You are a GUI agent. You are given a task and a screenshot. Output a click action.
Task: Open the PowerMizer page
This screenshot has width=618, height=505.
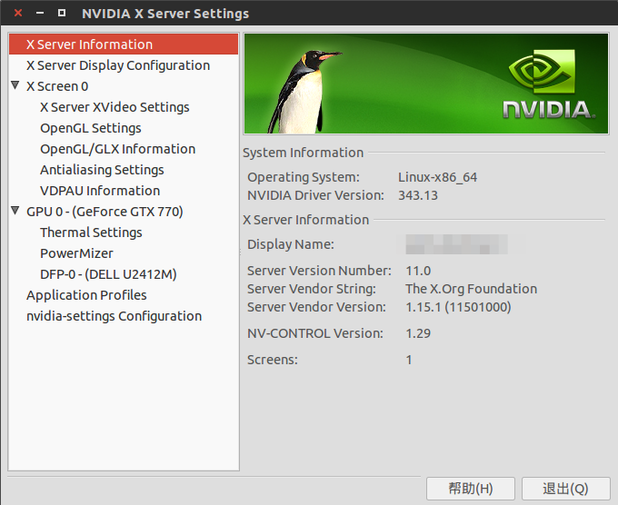click(x=76, y=254)
